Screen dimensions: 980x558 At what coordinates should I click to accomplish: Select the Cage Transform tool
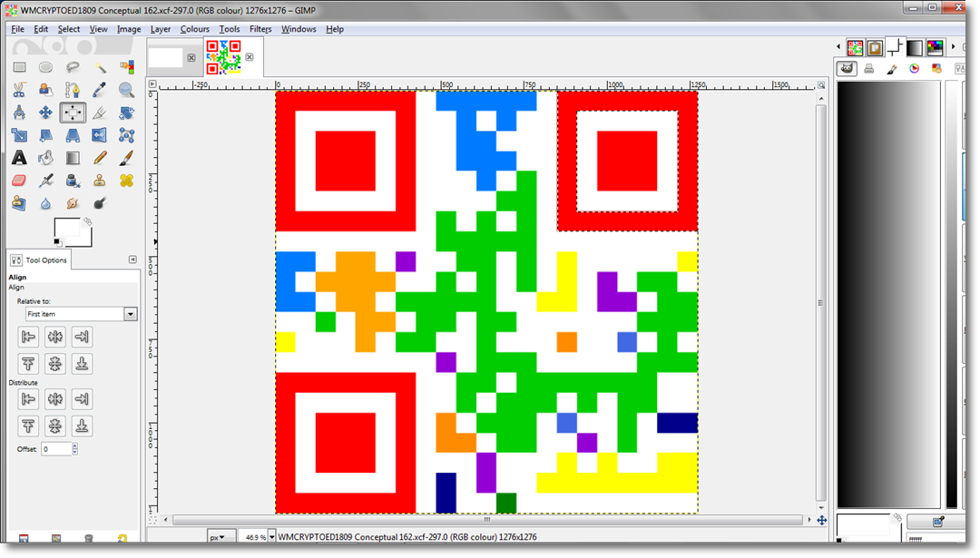(126, 135)
